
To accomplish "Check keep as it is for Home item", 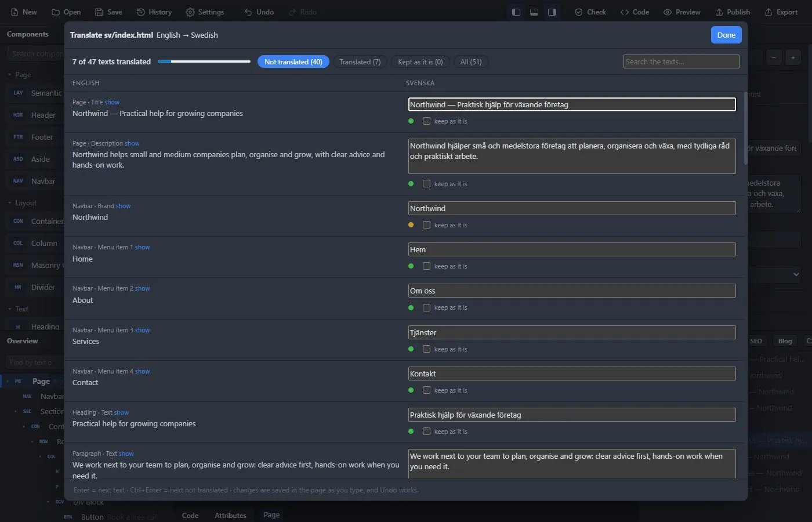I will (426, 266).
